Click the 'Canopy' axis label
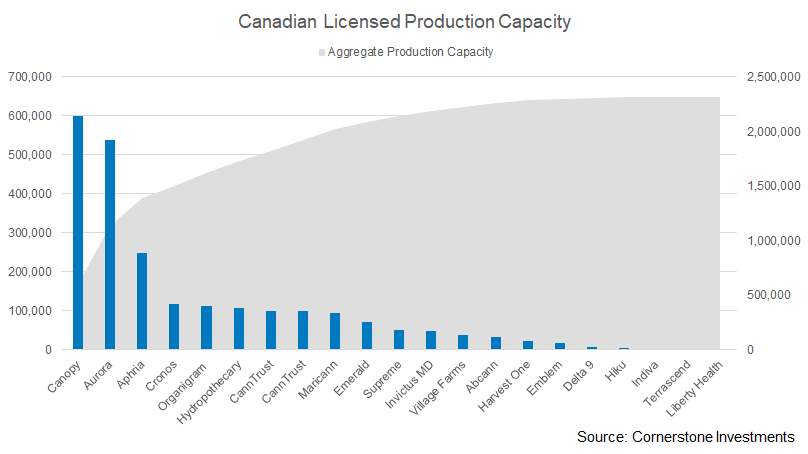 coord(64,377)
